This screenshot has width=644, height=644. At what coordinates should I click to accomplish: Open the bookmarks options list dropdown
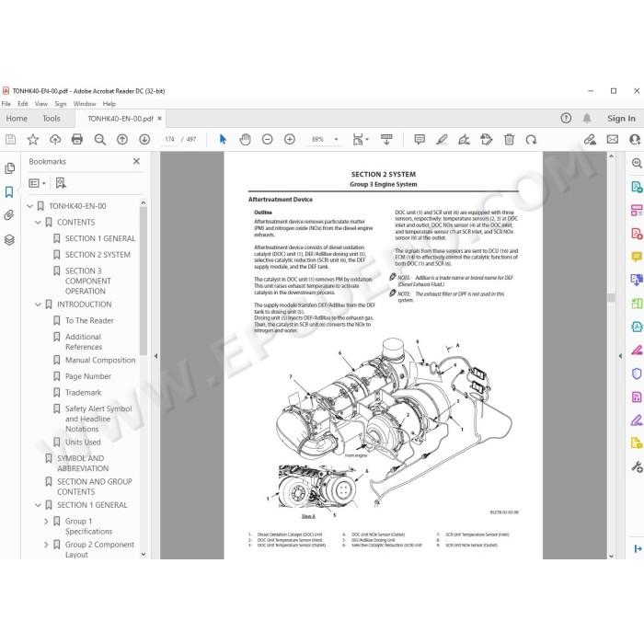(x=38, y=183)
